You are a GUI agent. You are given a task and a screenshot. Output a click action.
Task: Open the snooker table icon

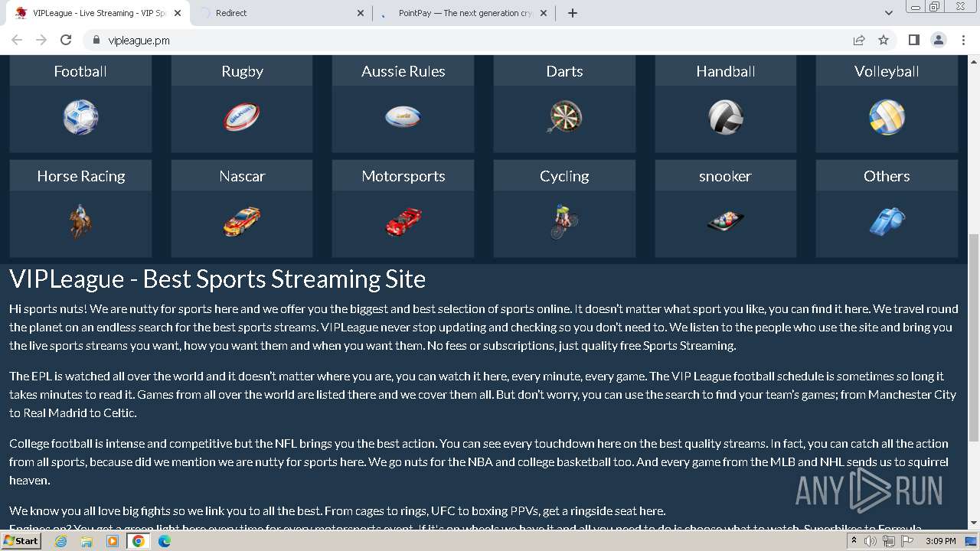[726, 222]
